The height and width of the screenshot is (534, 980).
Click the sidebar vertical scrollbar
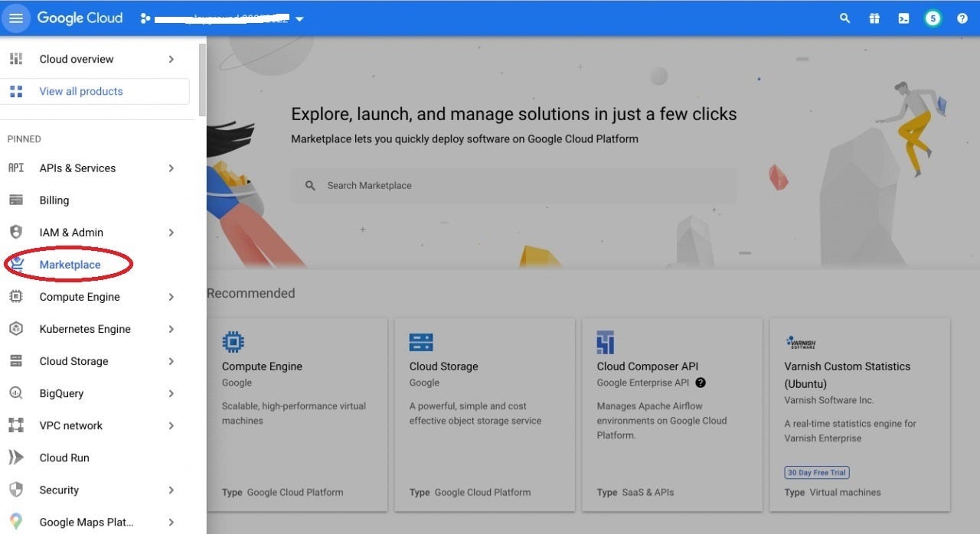202,80
